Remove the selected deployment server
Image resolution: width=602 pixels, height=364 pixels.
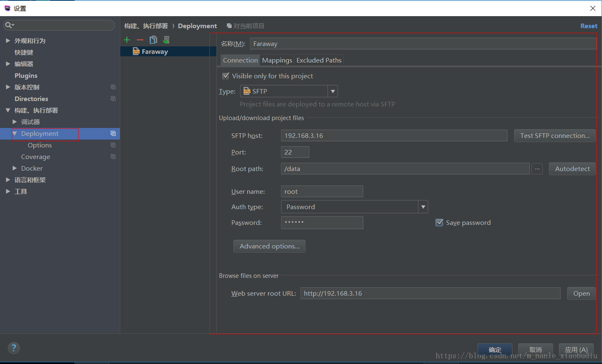[140, 40]
